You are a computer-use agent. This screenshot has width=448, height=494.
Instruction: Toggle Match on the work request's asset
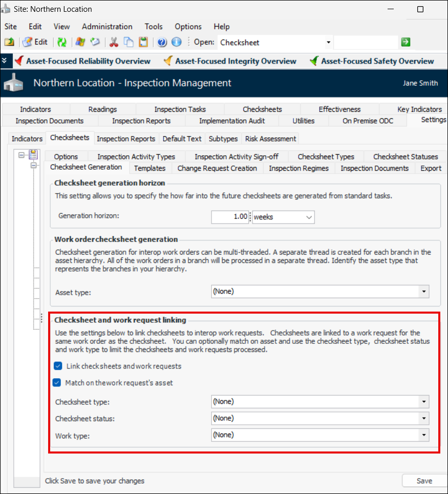point(57,382)
